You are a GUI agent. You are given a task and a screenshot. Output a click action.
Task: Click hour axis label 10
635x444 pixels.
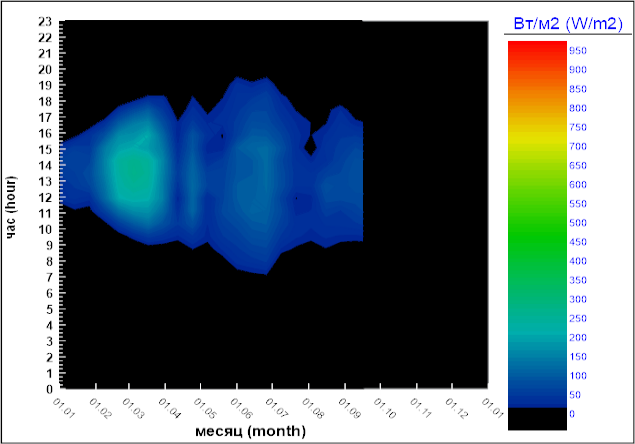coord(45,229)
